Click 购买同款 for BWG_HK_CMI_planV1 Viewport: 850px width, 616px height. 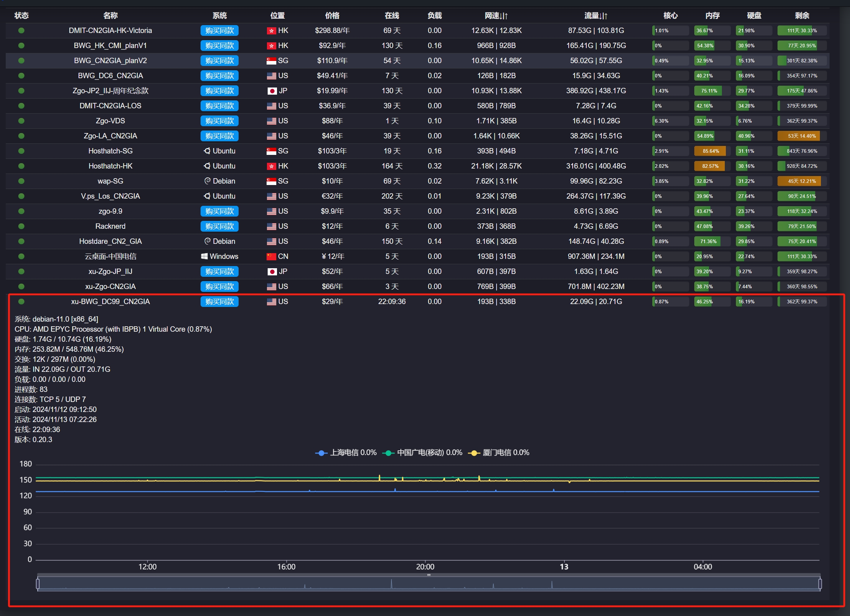pos(220,46)
